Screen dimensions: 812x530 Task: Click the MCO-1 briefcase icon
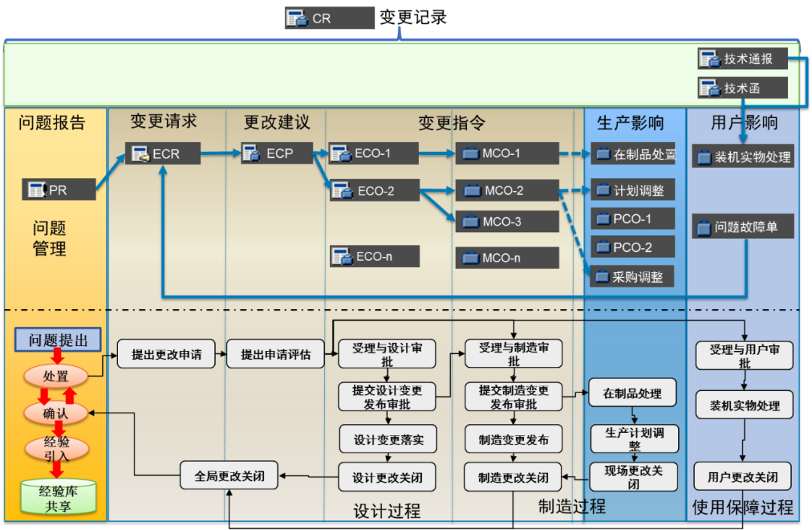click(x=470, y=153)
